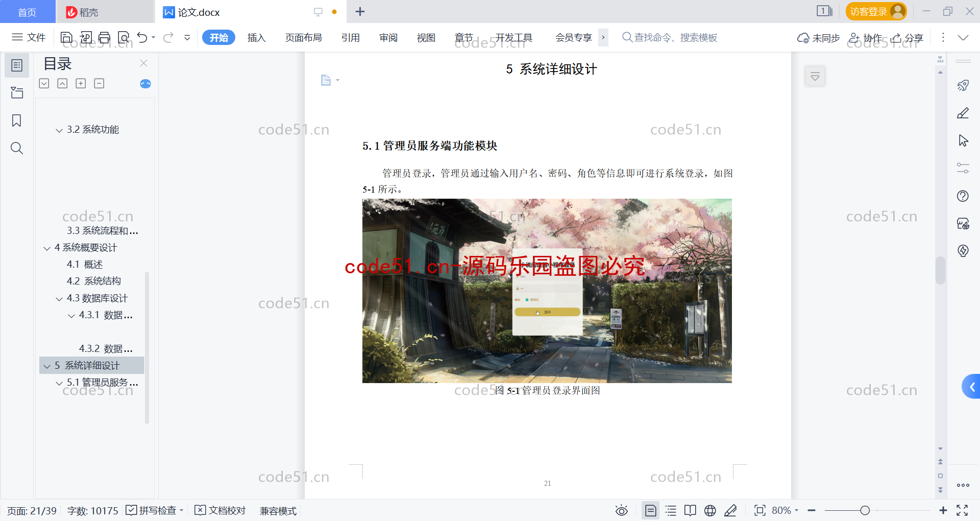Toggle spell check (拼写检查)
Viewport: 980px width, 521px height.
pos(154,510)
